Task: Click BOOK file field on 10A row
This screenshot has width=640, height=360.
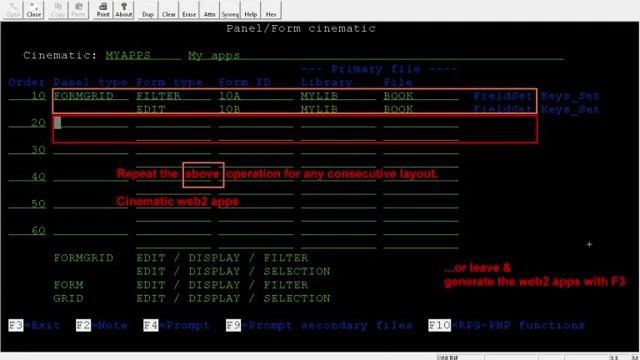Action: (421, 96)
